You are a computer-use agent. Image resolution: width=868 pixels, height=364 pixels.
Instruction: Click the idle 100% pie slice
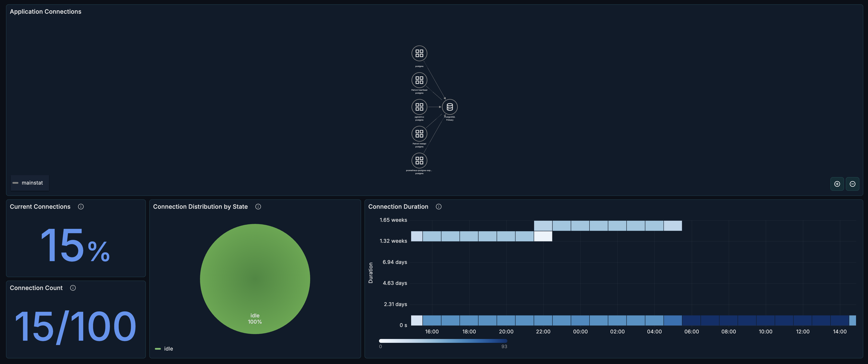(255, 279)
